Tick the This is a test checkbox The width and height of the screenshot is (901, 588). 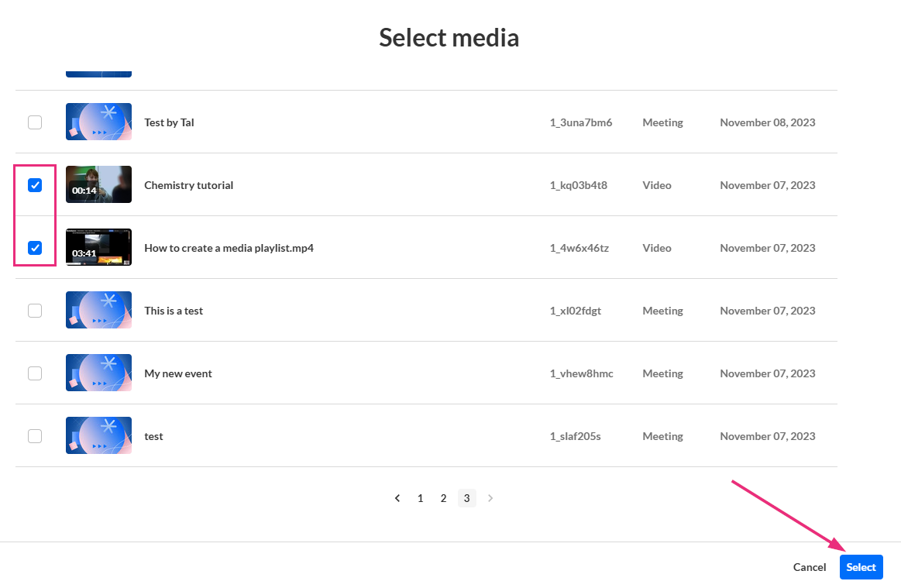35,311
